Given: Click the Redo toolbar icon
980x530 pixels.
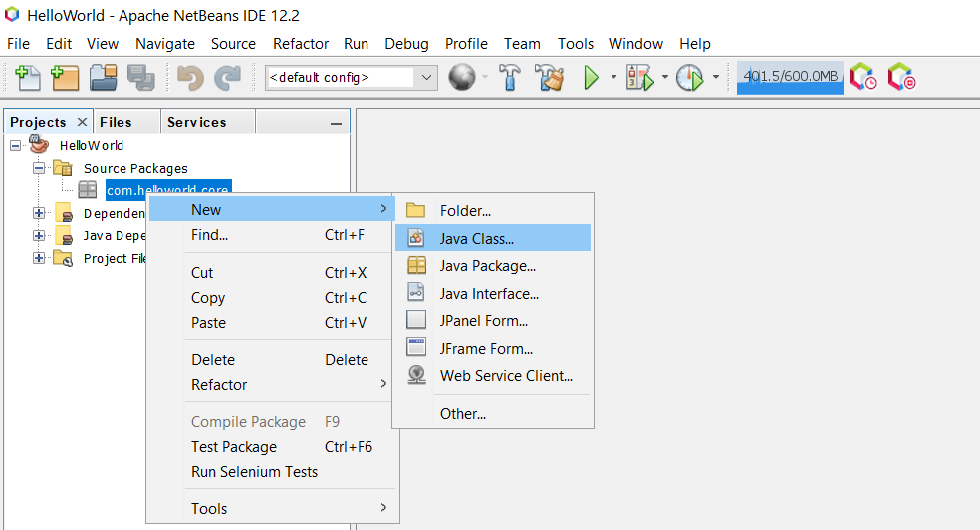Looking at the screenshot, I should point(227,78).
